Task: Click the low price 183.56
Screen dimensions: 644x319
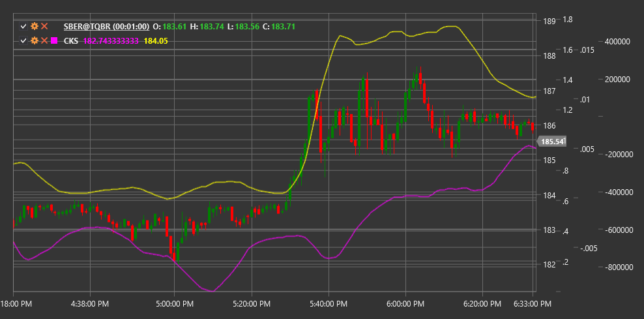Action: (x=247, y=27)
